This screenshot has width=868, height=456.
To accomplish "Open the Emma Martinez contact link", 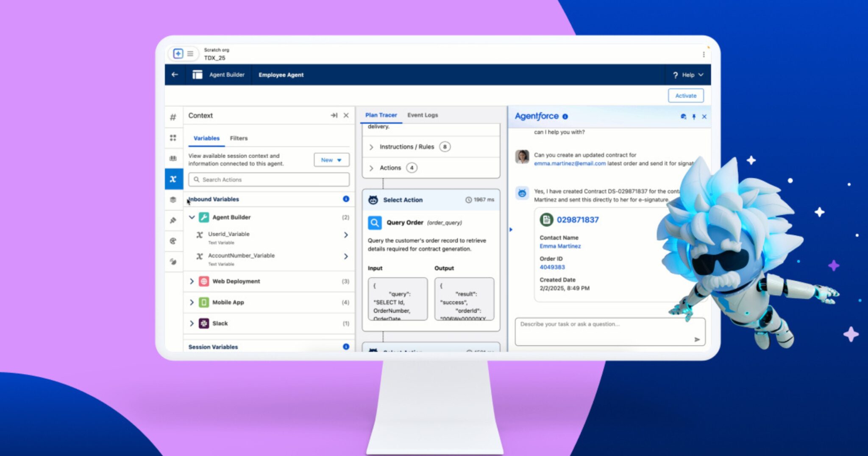I will tap(560, 246).
